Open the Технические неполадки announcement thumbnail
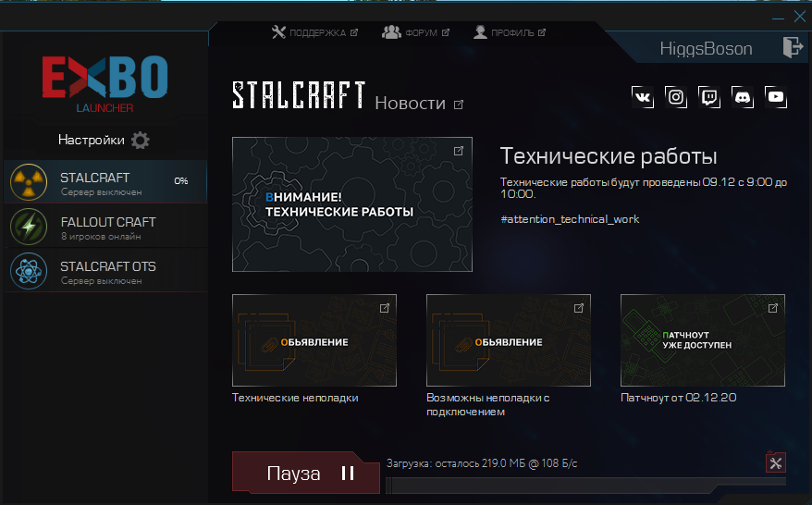Image resolution: width=812 pixels, height=505 pixels. click(x=314, y=340)
